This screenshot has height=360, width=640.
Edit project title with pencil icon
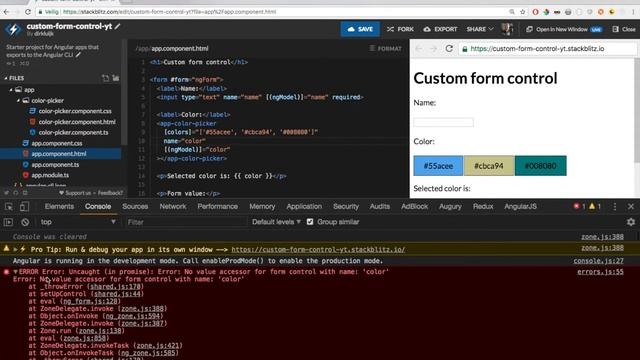117,27
